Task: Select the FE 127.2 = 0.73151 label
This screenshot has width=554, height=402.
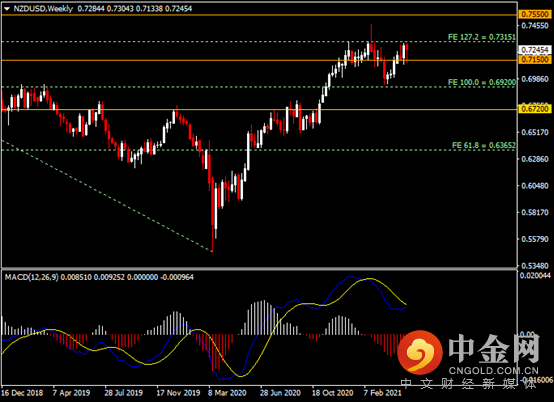Action: 482,37
